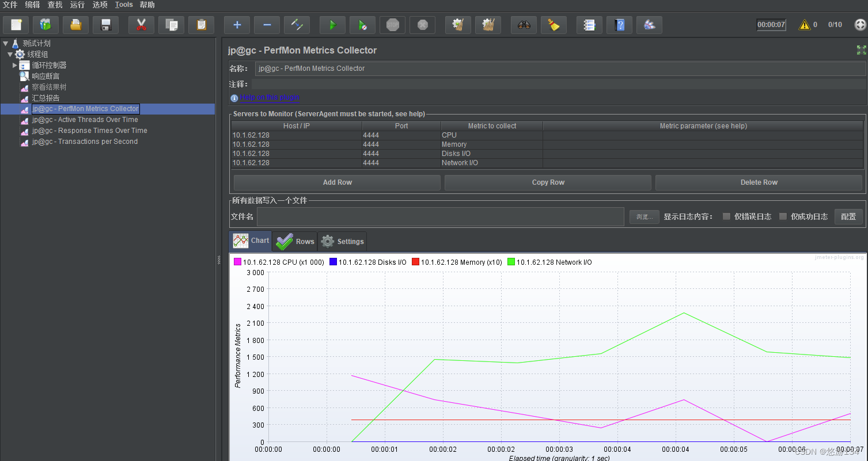The width and height of the screenshot is (868, 461).
Task: Click the warning triangle log icon
Action: click(805, 25)
